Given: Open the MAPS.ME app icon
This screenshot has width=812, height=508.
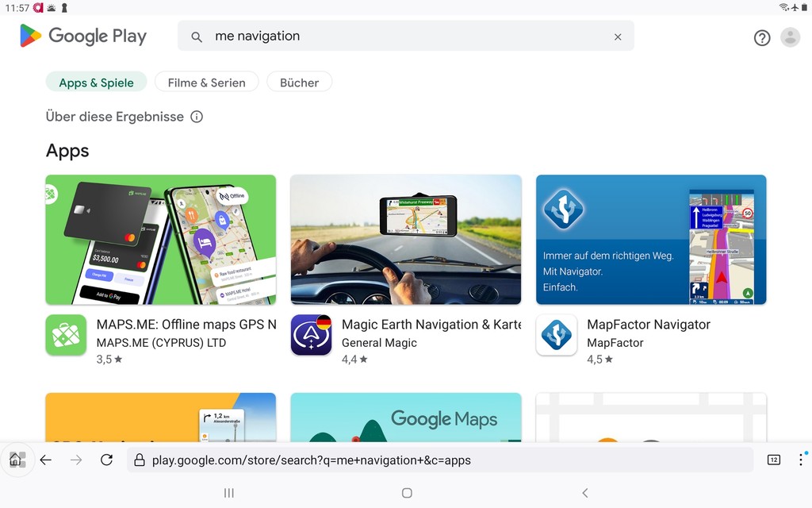Looking at the screenshot, I should coord(66,335).
